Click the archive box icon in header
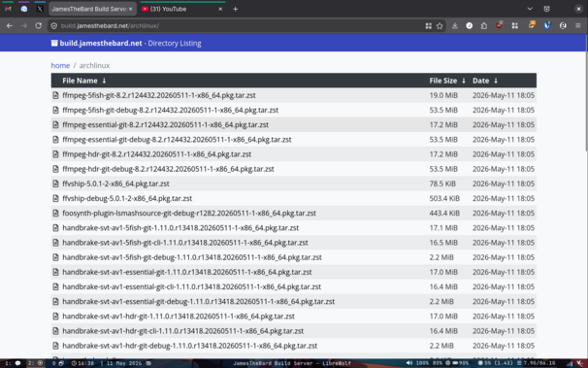Image resolution: width=588 pixels, height=368 pixels. click(x=54, y=43)
